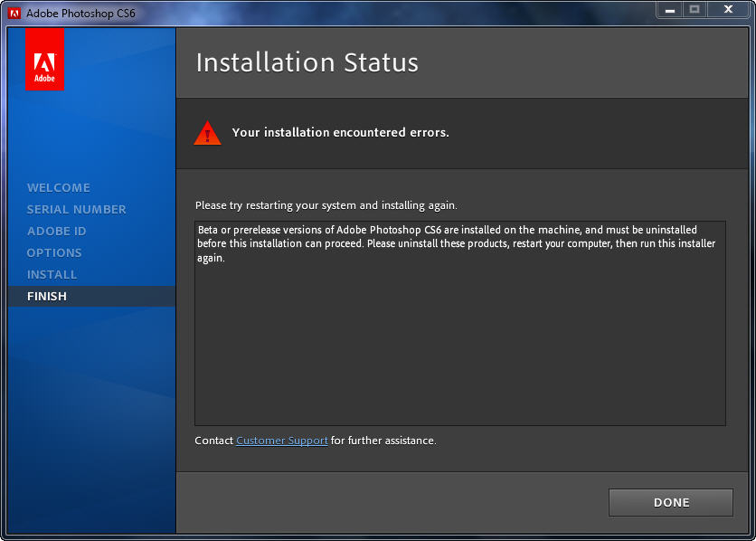Click the Installation Status heading
This screenshot has height=541, width=756.
(x=307, y=62)
